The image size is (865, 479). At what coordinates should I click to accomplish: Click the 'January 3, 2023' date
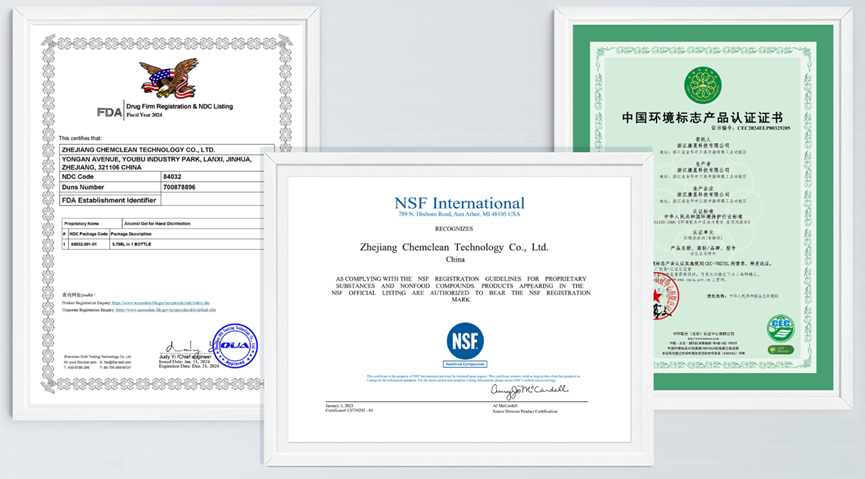tap(339, 406)
